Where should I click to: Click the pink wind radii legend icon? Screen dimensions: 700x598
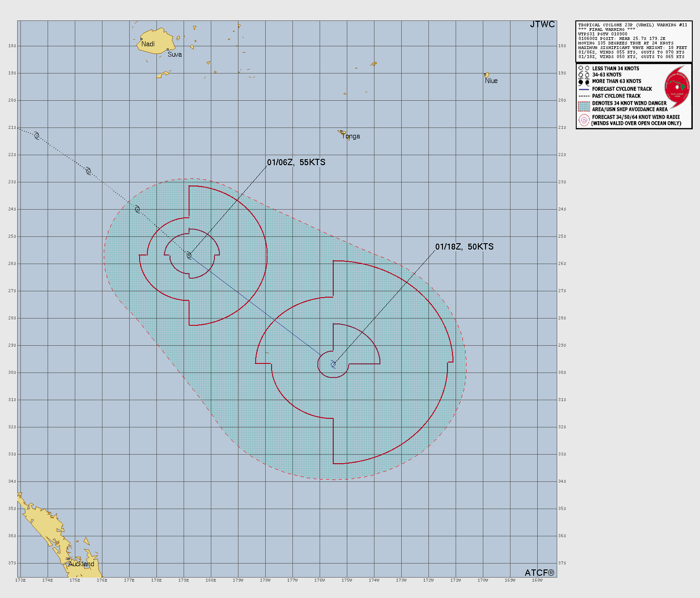click(x=583, y=120)
